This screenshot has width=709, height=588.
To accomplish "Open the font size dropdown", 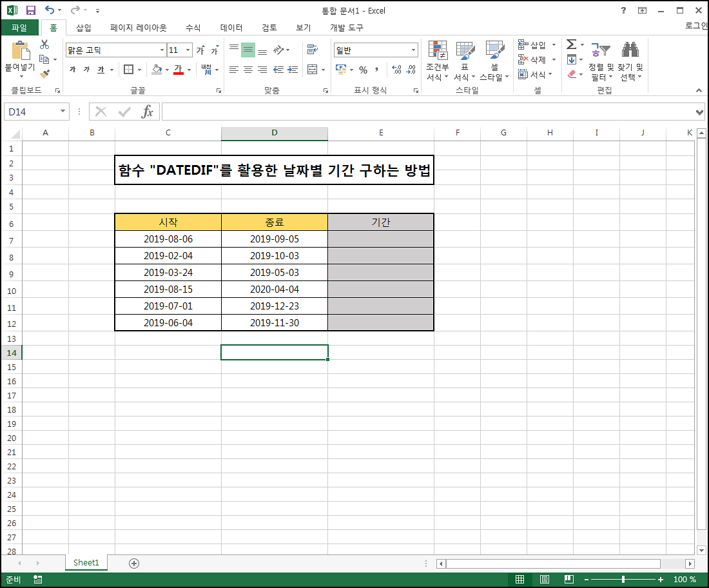I will coord(188,50).
